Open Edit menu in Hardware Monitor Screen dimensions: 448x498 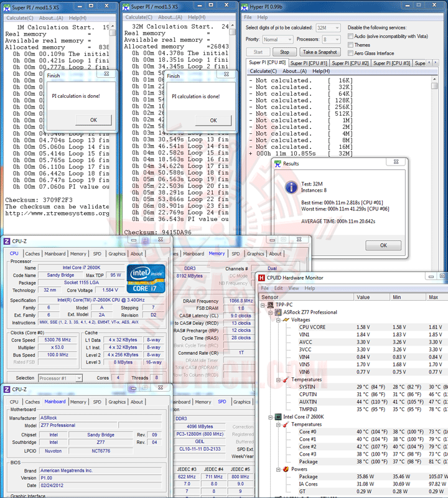point(279,288)
